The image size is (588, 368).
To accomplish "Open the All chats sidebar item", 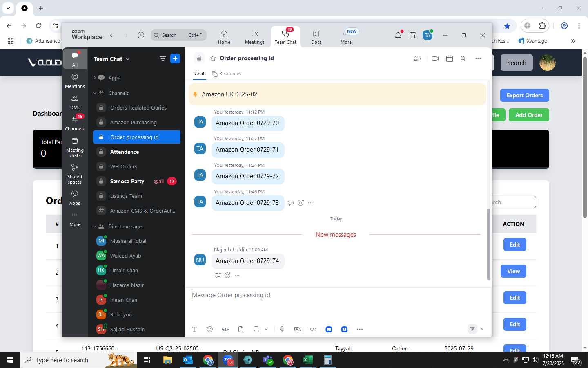I will pos(75,59).
